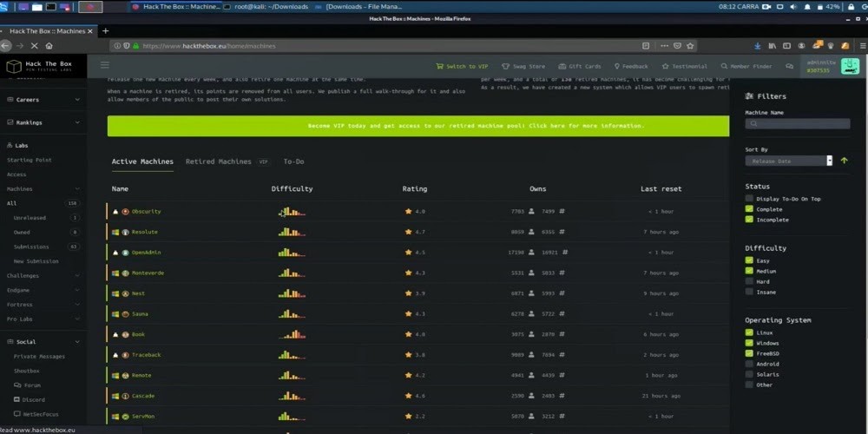Open the Swag Store link

524,66
